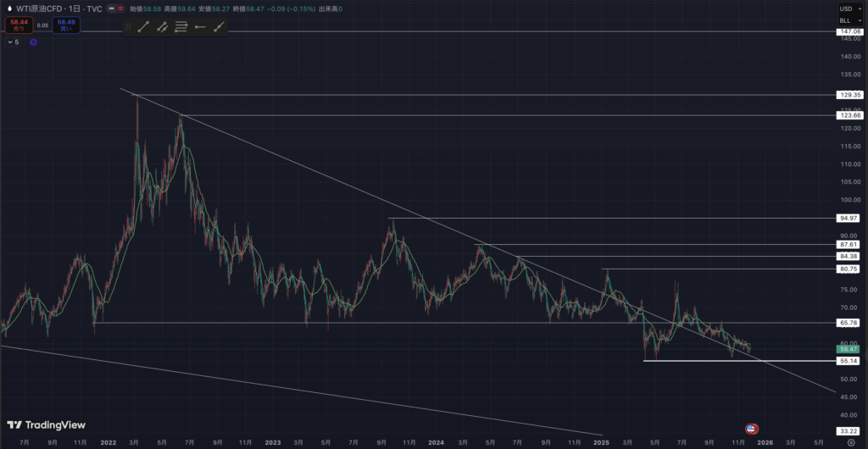Image resolution: width=868 pixels, height=449 pixels.
Task: Pick the last line tool in the floating toolbar
Action: point(220,27)
